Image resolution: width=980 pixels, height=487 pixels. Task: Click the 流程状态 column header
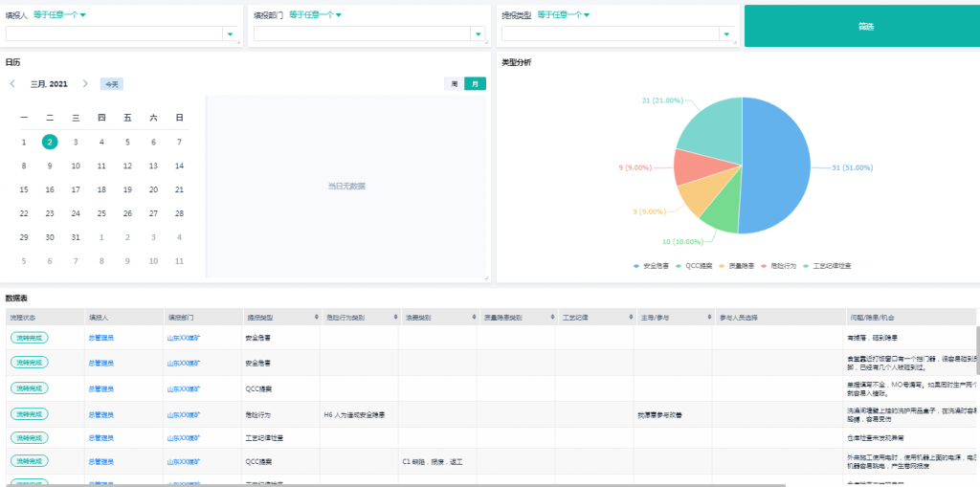pyautogui.click(x=45, y=318)
